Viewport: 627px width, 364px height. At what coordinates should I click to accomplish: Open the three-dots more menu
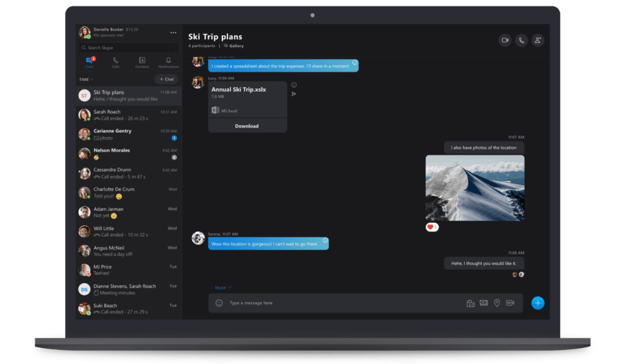173,33
